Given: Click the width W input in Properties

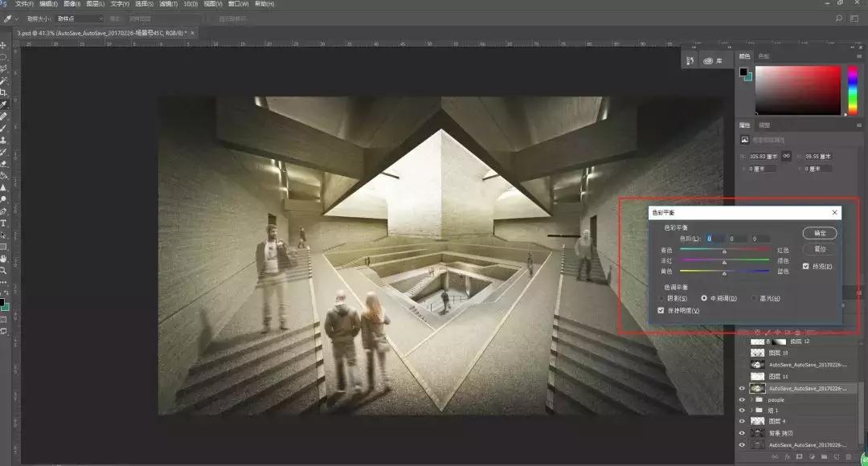Looking at the screenshot, I should pos(764,156).
